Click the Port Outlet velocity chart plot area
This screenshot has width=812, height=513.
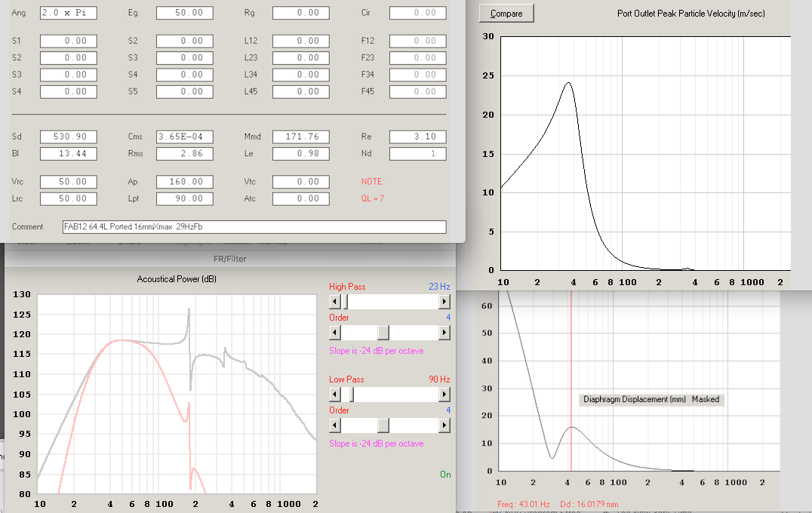(x=645, y=153)
